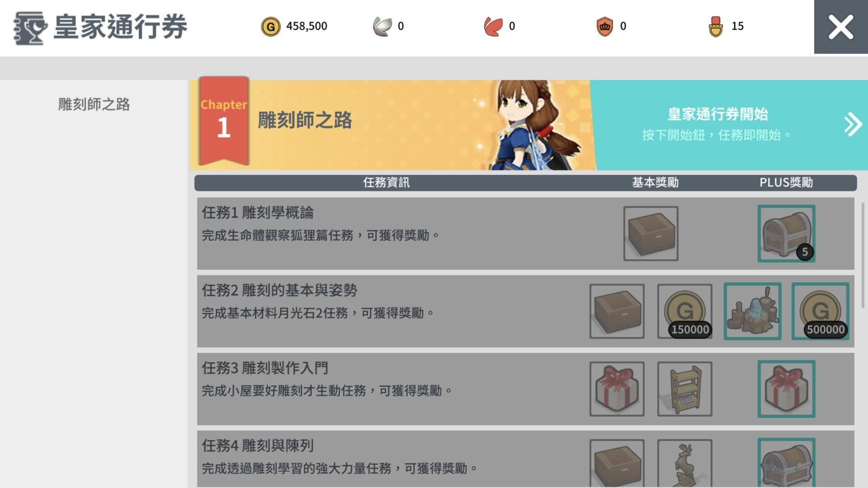Select the deer statue reward in task 4

point(684,463)
